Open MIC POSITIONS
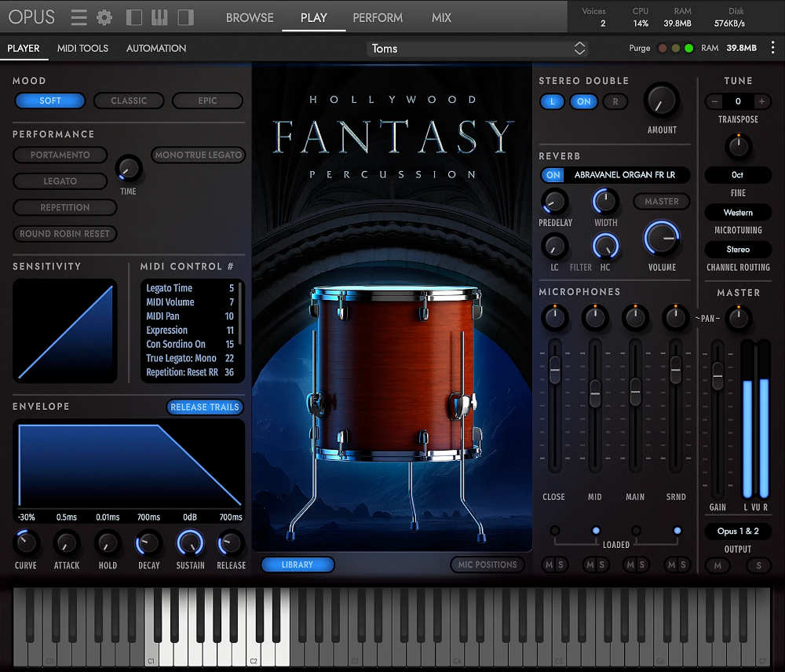The image size is (785, 672). (487, 564)
